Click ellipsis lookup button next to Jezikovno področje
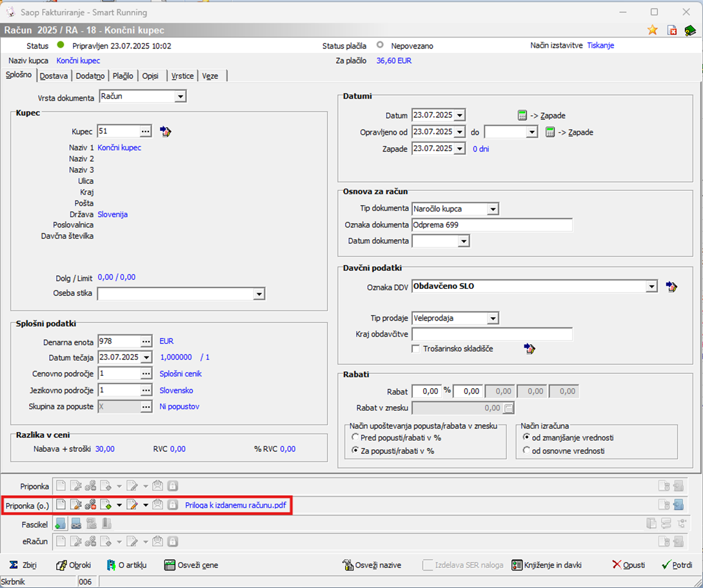The height and width of the screenshot is (588, 703). coord(146,390)
